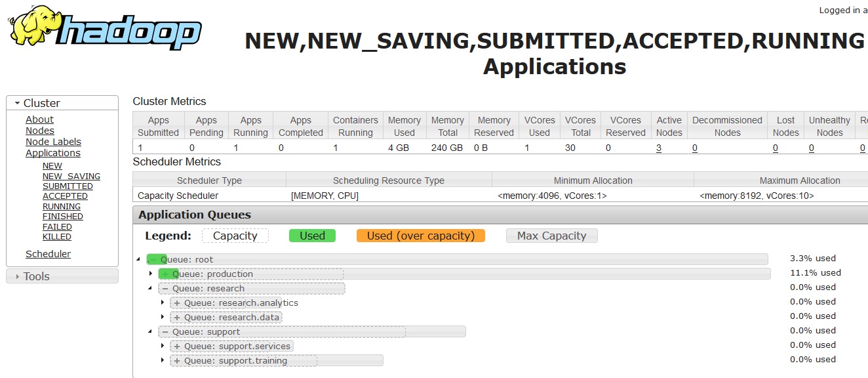Open Lost Nodes count link

point(775,148)
